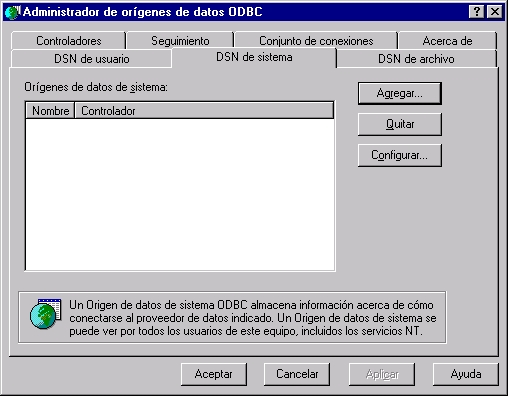Go to the DSN de archivo tab

[x=416, y=59]
